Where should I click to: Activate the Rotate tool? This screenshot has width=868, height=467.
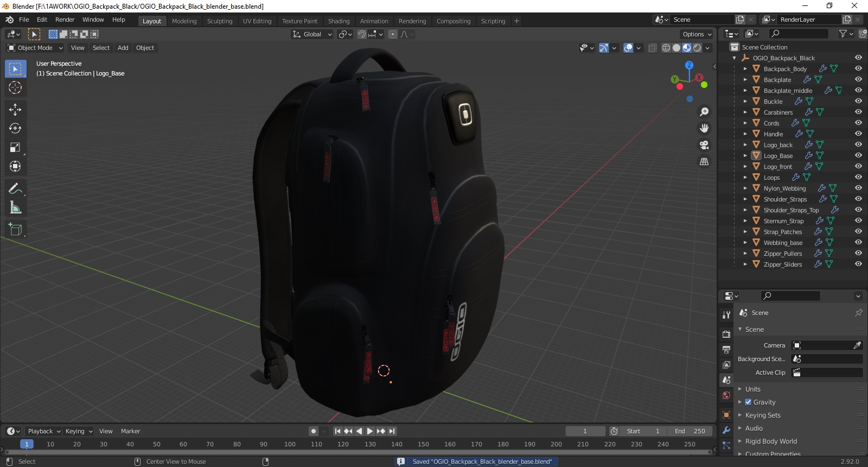click(x=15, y=129)
